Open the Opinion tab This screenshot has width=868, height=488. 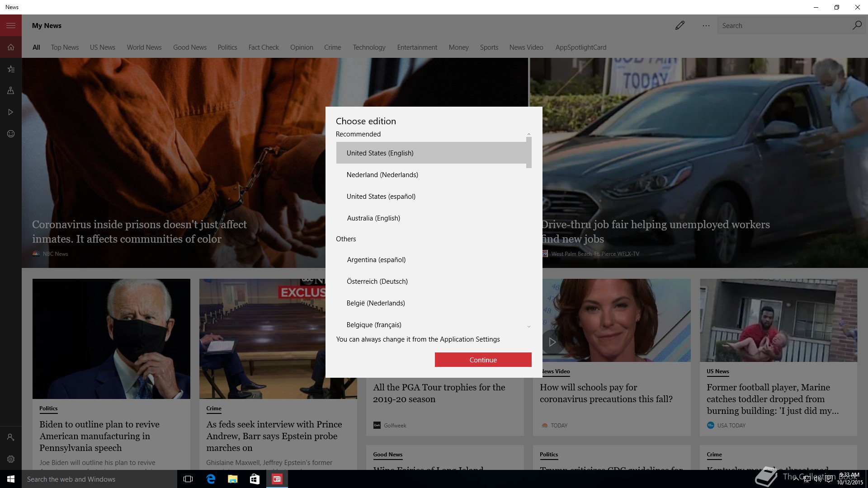pos(302,47)
